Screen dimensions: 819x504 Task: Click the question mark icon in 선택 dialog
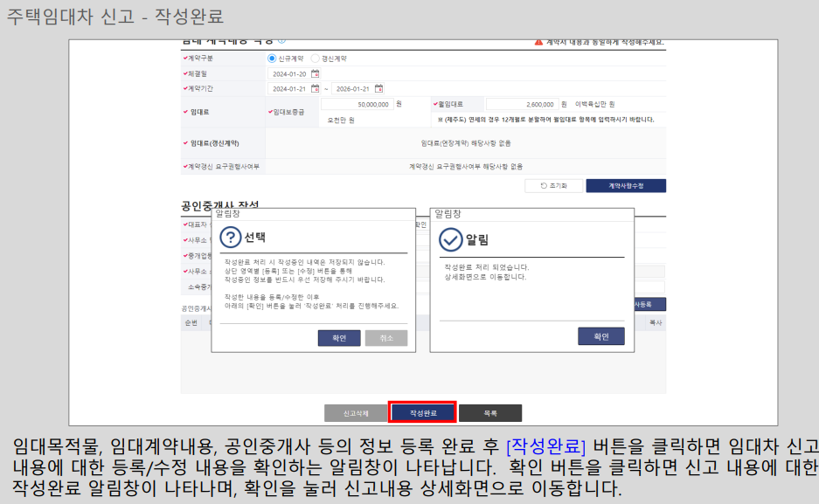[x=231, y=237]
